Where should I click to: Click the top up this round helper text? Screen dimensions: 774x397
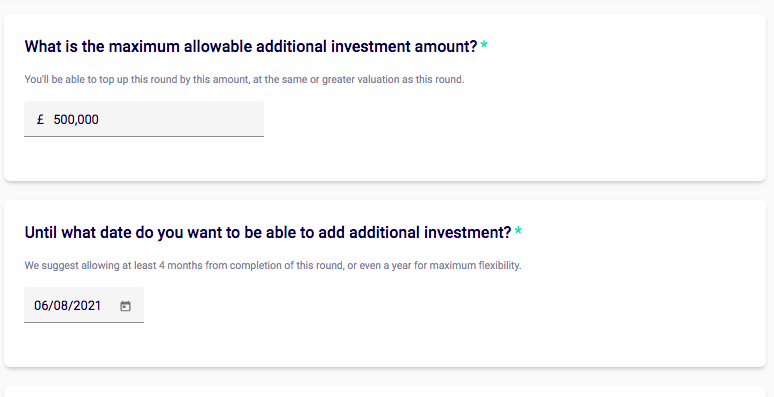244,79
